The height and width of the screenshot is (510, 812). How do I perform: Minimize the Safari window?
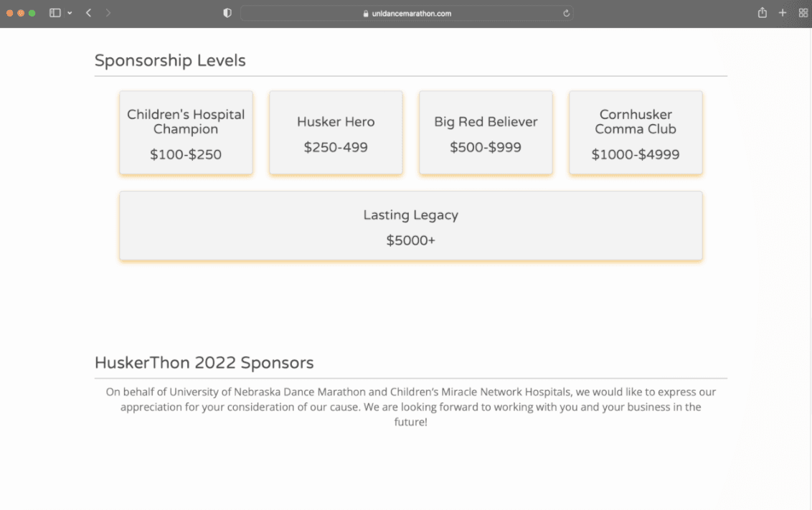pos(21,13)
